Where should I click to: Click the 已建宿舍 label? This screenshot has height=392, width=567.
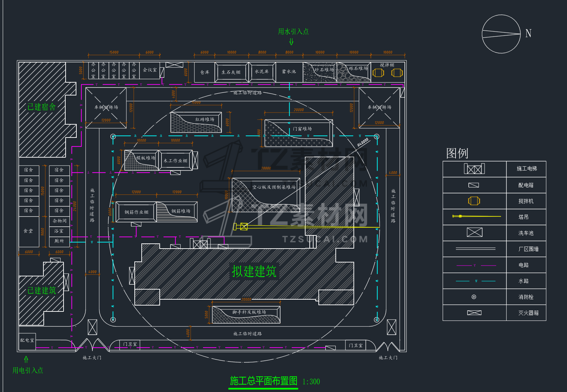click(42, 107)
